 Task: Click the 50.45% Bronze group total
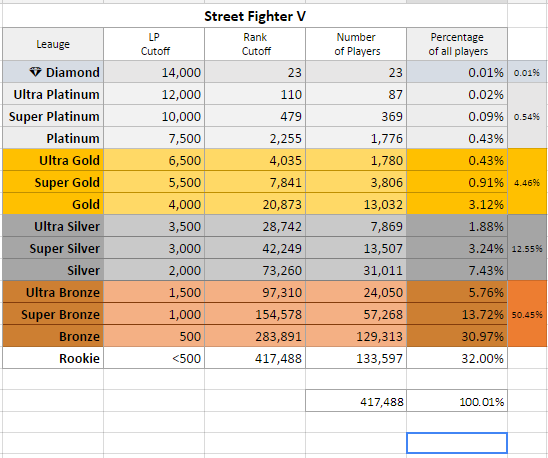(x=527, y=314)
